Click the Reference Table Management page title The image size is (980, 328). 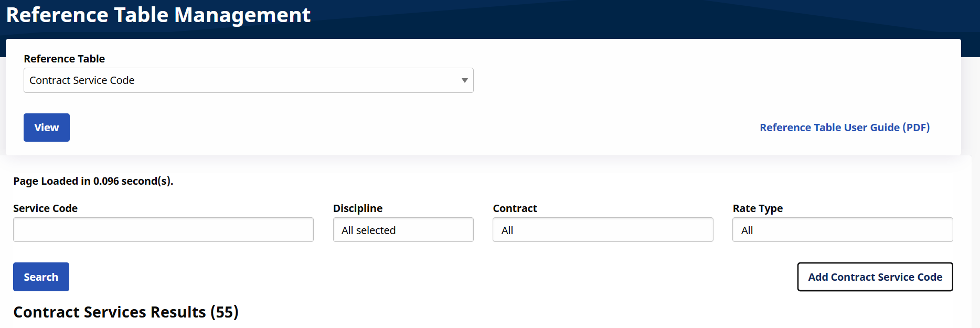158,15
